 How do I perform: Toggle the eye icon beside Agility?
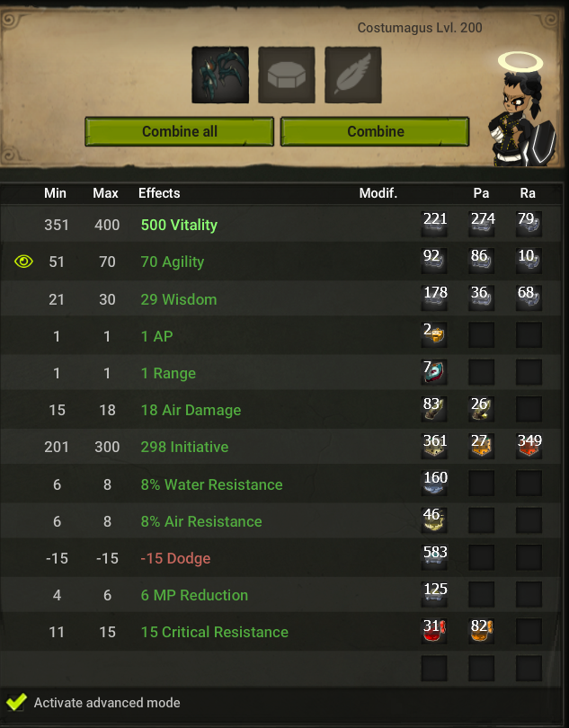tap(23, 262)
